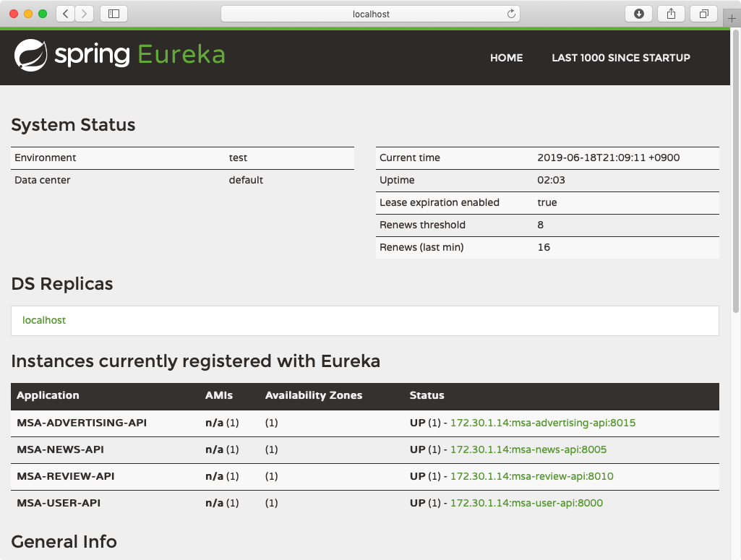Screen dimensions: 741x560
Task: Show the tab overview icon
Action: point(703,14)
